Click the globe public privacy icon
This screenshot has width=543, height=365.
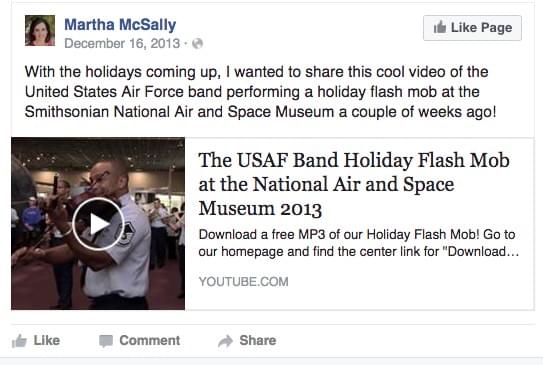click(197, 44)
